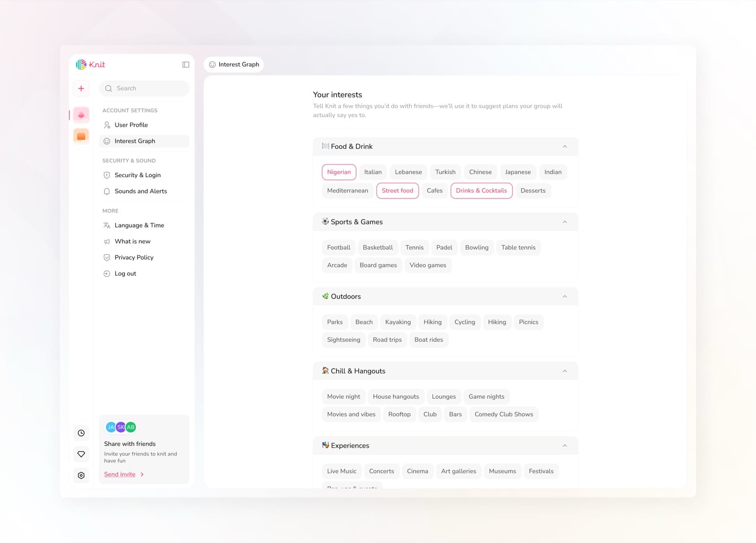Open the orange workspace icon
756x543 pixels.
pos(81,136)
